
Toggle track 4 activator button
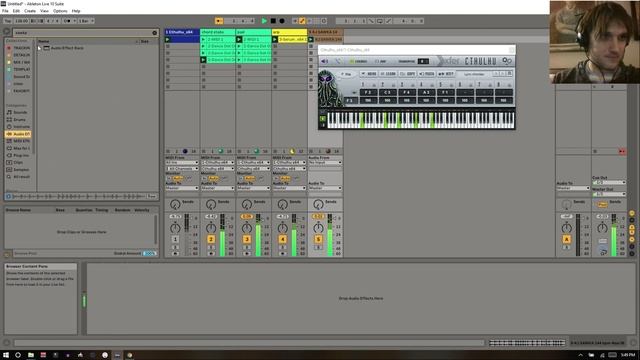(x=282, y=239)
